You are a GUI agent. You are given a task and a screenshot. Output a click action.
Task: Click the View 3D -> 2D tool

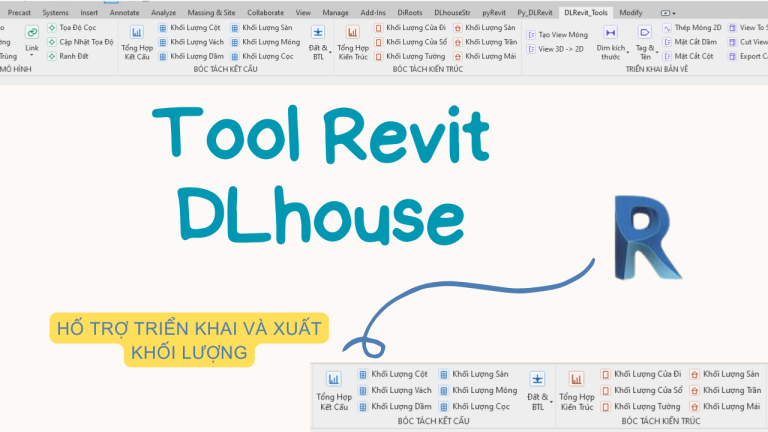click(x=555, y=49)
